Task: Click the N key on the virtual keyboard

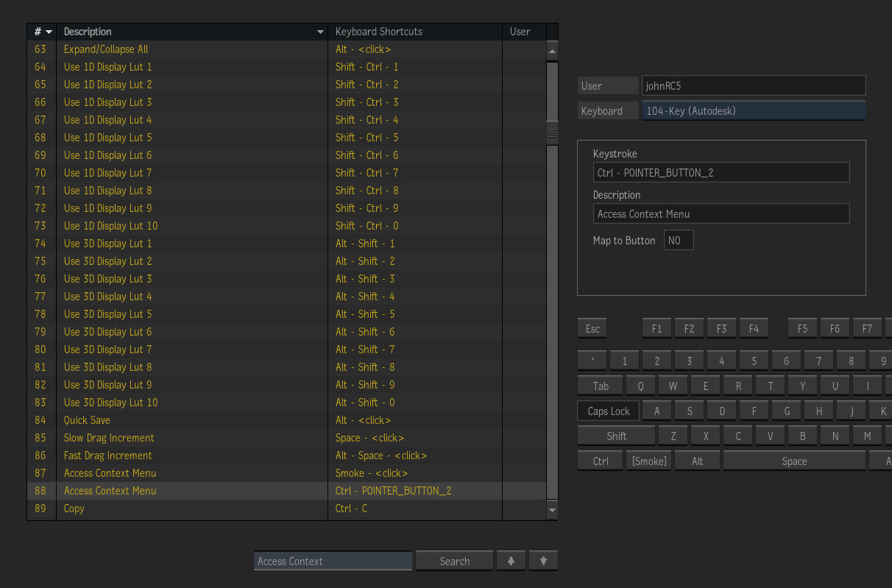Action: coord(835,436)
